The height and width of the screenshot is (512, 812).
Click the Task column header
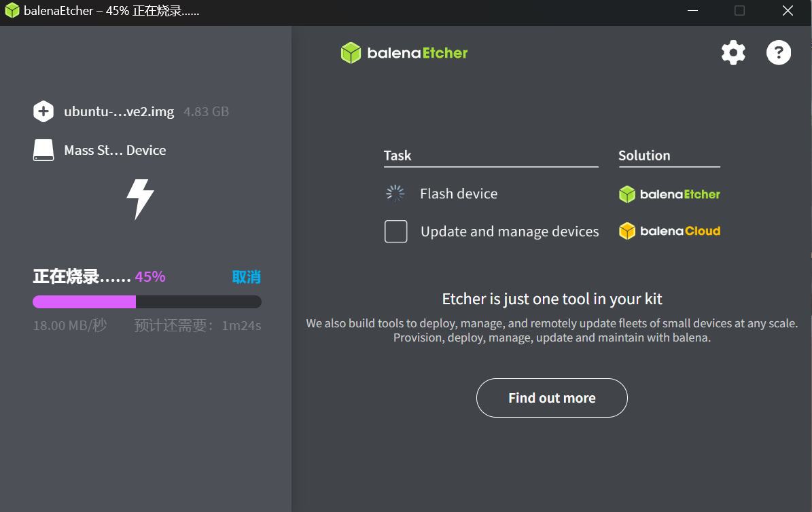point(398,156)
